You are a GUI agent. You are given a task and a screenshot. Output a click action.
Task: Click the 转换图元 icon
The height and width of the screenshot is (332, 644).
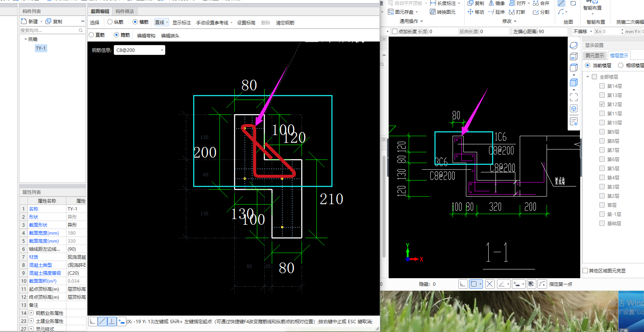433,12
